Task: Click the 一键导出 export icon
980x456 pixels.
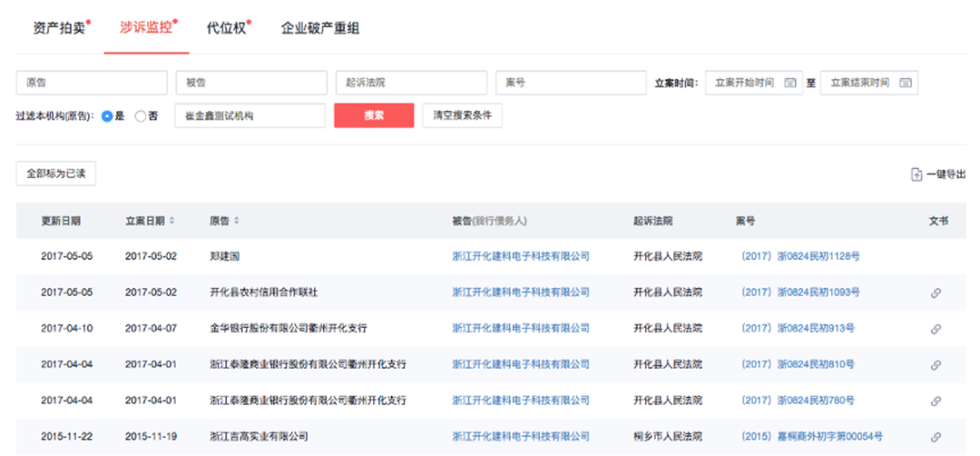Action: point(916,175)
